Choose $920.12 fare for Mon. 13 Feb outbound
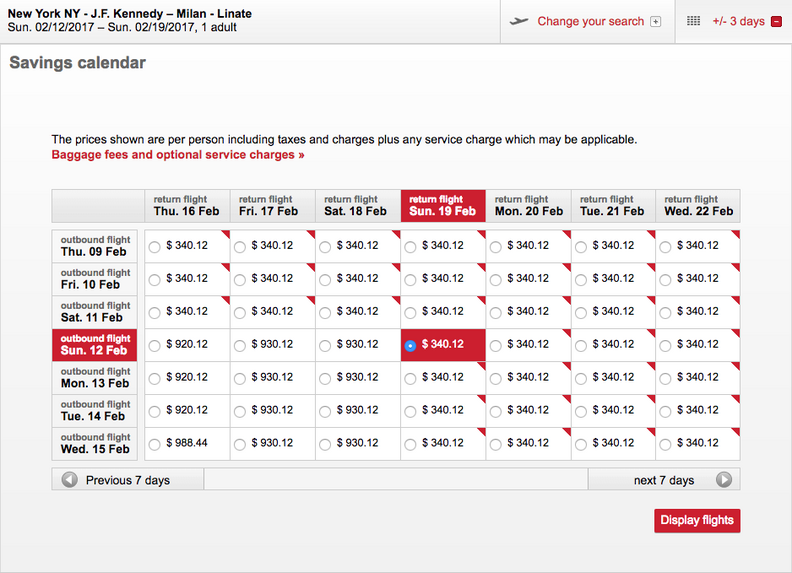792x573 pixels. coord(154,378)
